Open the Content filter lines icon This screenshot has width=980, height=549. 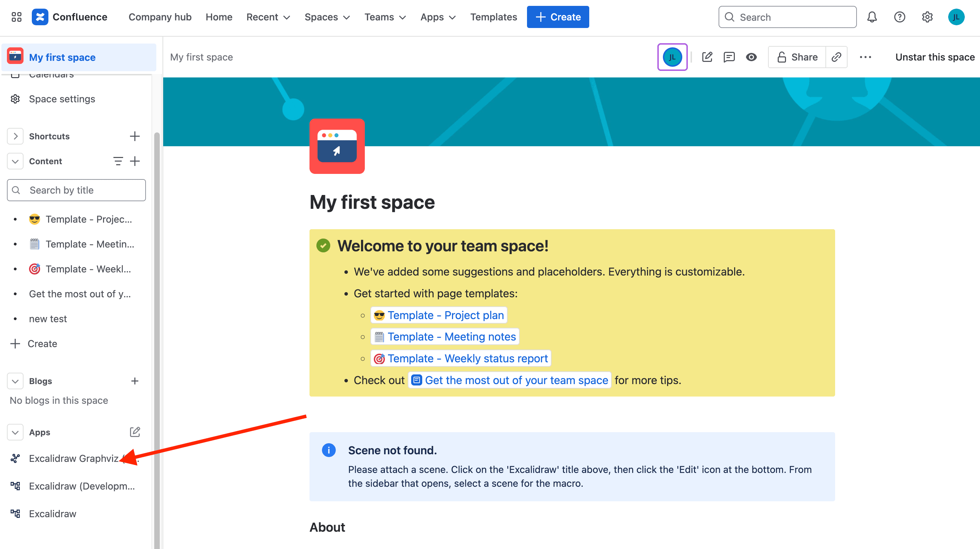[x=118, y=161]
